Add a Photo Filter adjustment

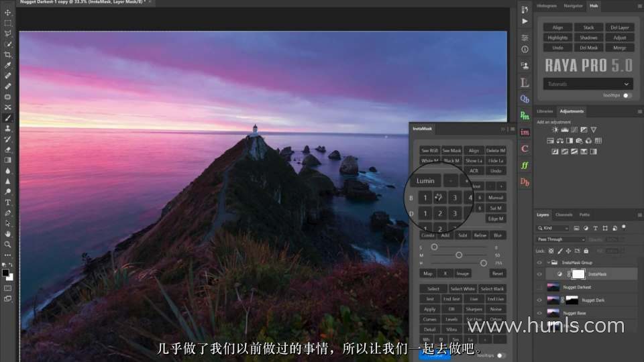coord(579,141)
